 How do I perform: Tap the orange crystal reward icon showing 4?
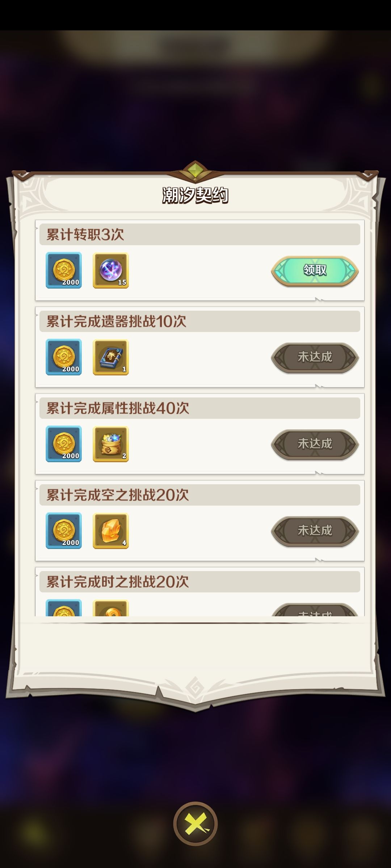point(111,531)
